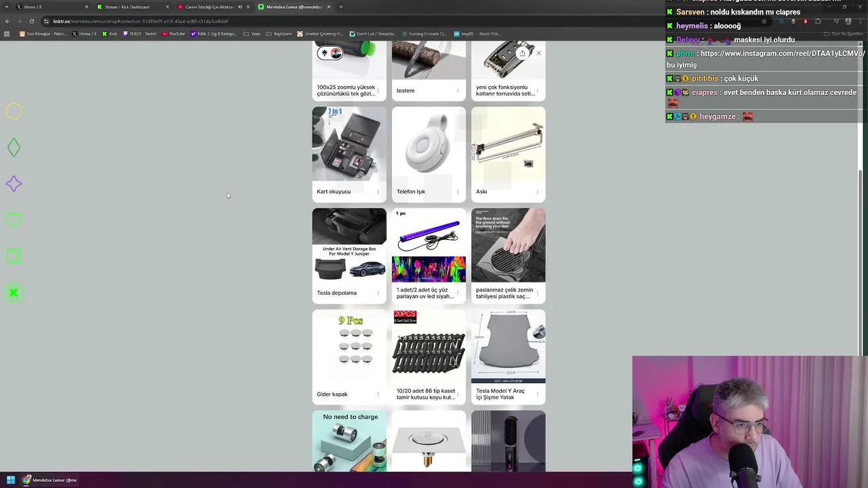Open three-dot menu on UV LED siyah card
Image resolution: width=868 pixels, height=488 pixels.
tap(458, 293)
